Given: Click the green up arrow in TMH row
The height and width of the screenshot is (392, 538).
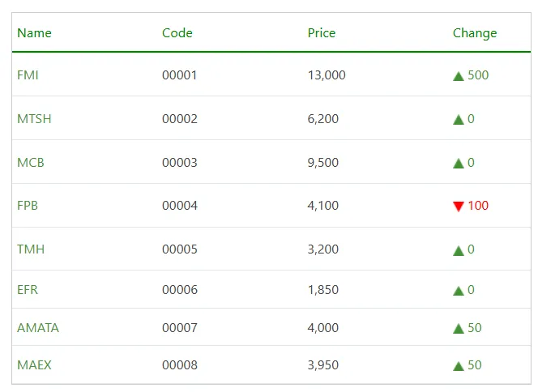Looking at the screenshot, I should coord(459,250).
